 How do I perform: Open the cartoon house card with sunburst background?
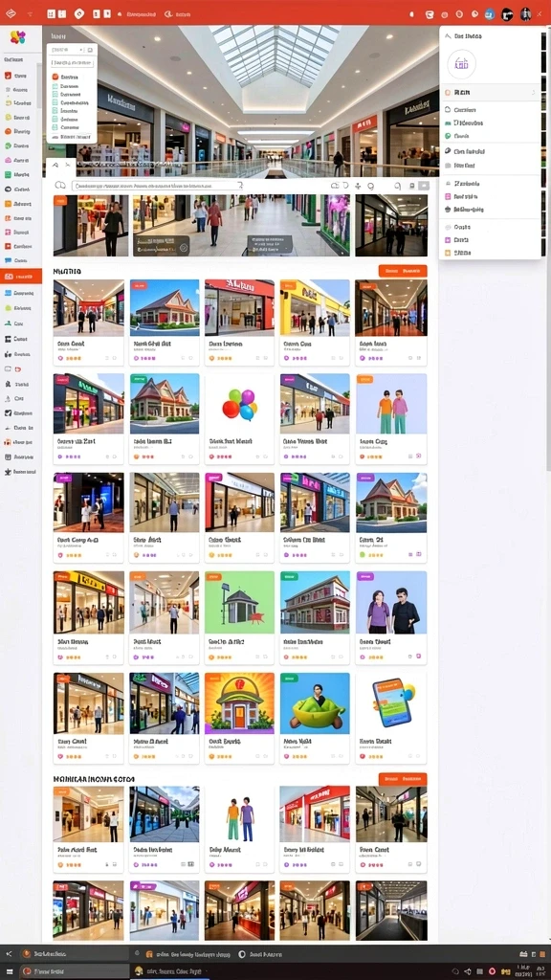(239, 718)
